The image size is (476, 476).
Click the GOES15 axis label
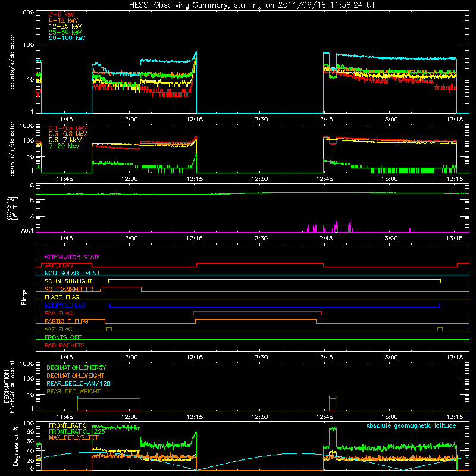pos(9,208)
